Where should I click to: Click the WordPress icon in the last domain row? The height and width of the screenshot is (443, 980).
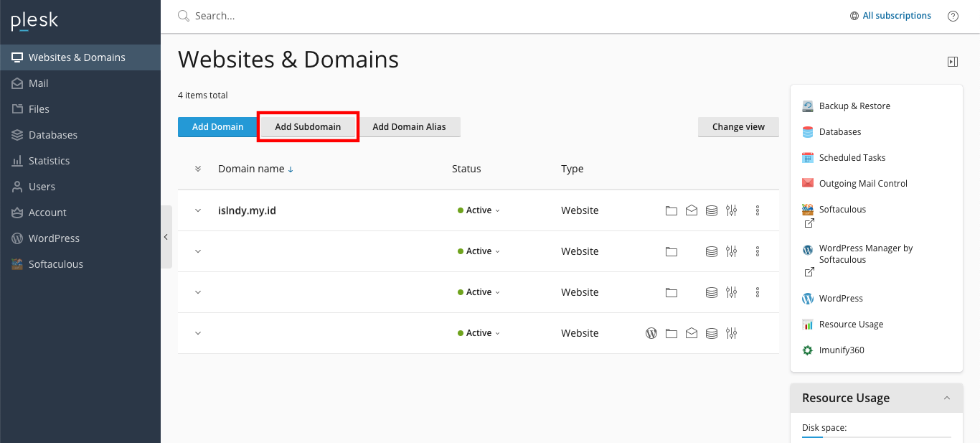coord(651,333)
